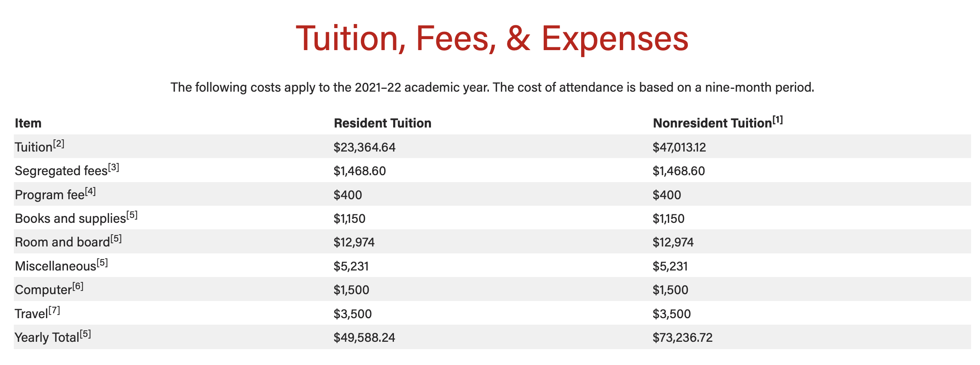The width and height of the screenshot is (980, 365).
Task: Open footnote 5 beside Books and supplies
Action: coord(132,215)
